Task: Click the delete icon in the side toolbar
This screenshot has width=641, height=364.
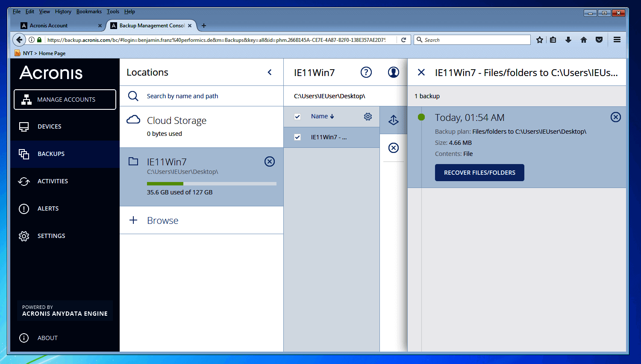Action: [393, 148]
